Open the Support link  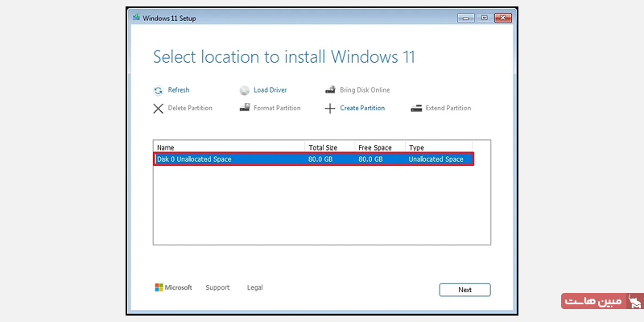(217, 287)
